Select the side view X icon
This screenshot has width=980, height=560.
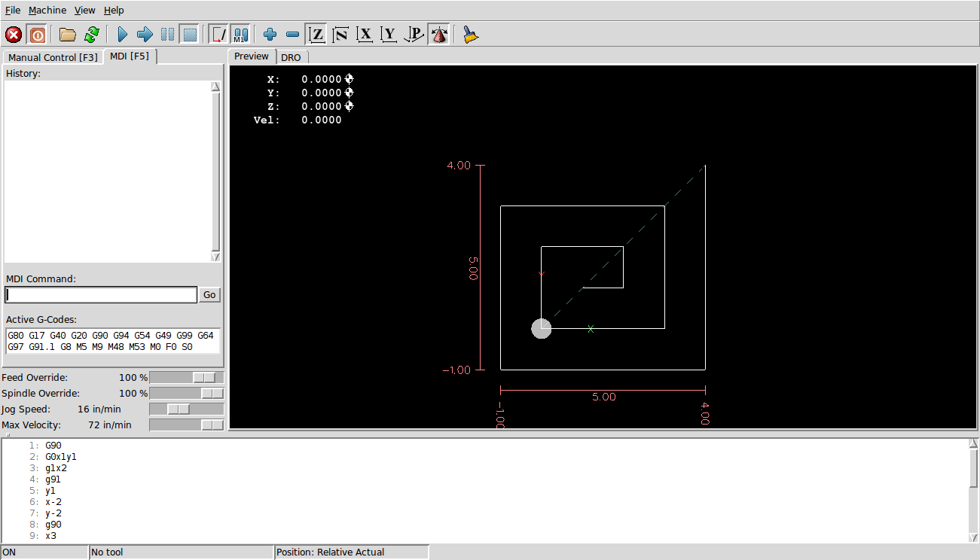pyautogui.click(x=365, y=35)
